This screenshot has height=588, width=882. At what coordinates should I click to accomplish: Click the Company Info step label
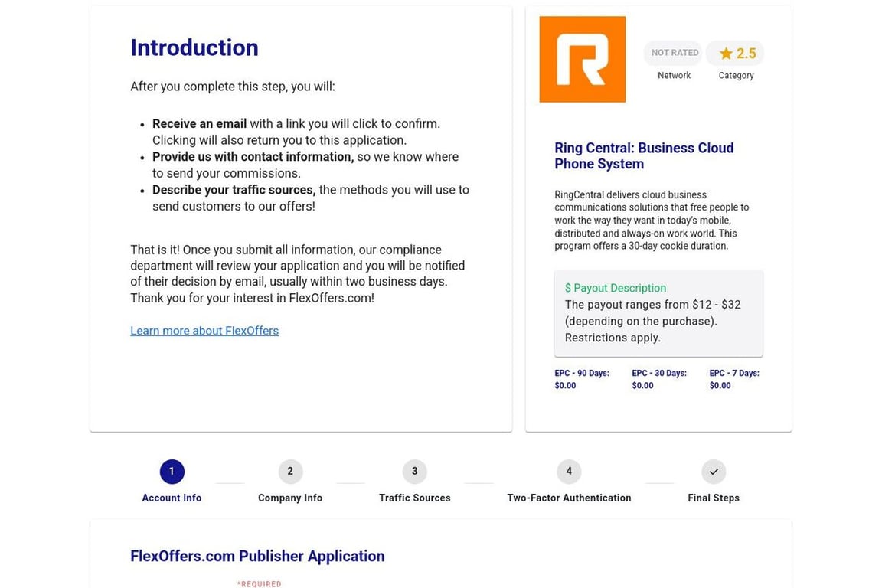pos(290,498)
